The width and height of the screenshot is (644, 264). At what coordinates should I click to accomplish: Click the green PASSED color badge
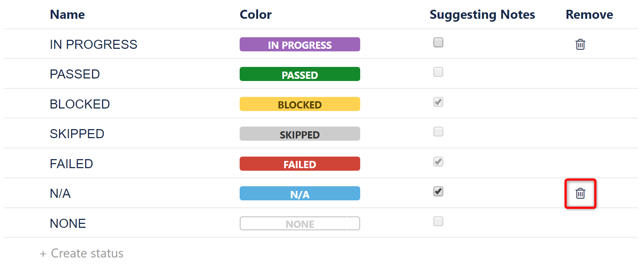(x=299, y=74)
